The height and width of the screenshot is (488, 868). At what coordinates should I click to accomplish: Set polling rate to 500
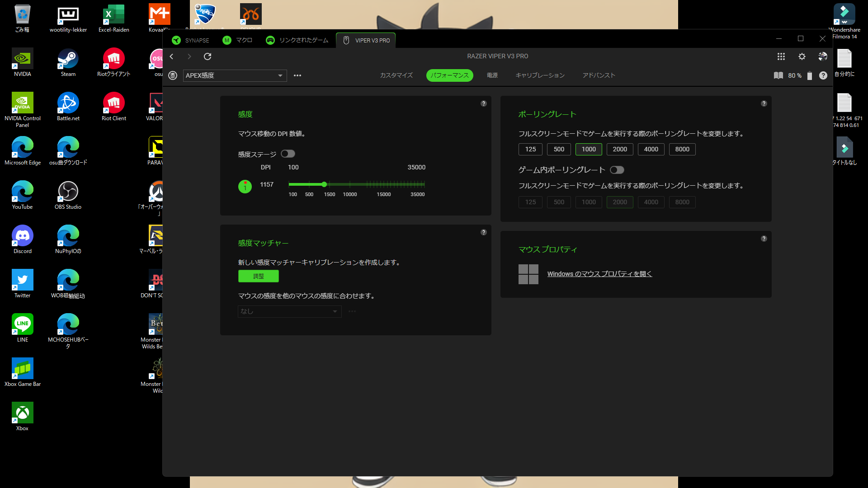[x=559, y=149]
